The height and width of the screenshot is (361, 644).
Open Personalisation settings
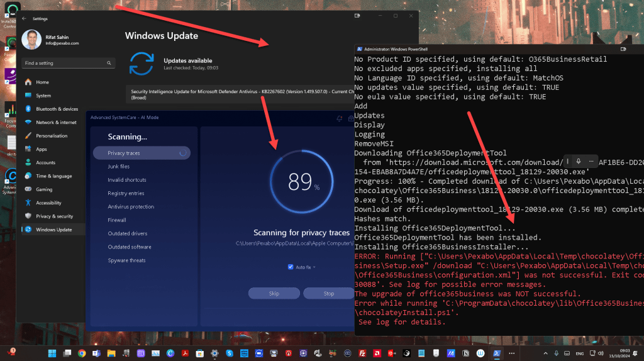(x=53, y=135)
